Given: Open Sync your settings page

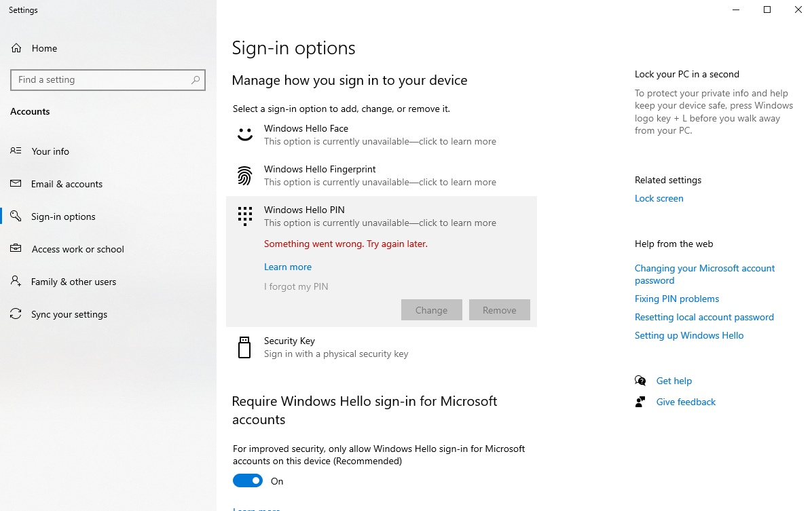Looking at the screenshot, I should coord(108,314).
